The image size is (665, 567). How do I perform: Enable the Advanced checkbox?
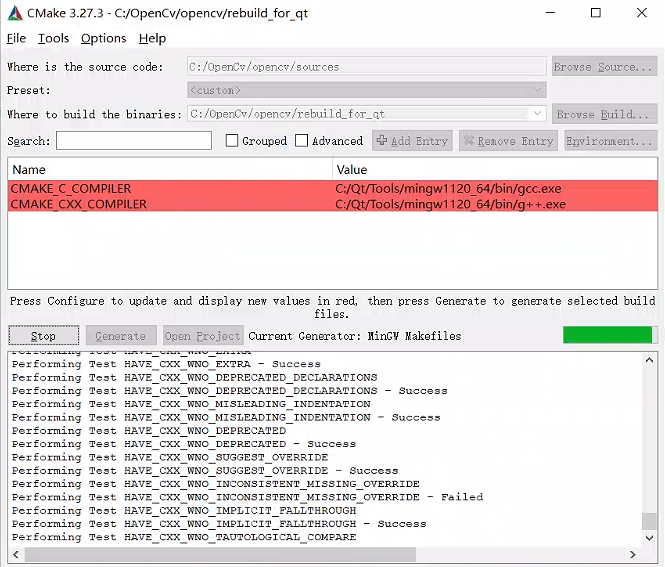pos(301,140)
